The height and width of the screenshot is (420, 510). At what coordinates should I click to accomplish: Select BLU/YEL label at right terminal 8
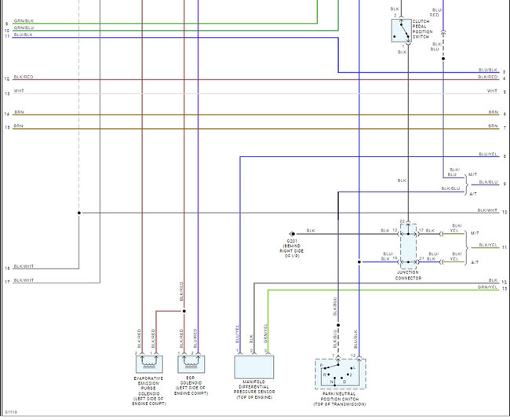click(488, 154)
